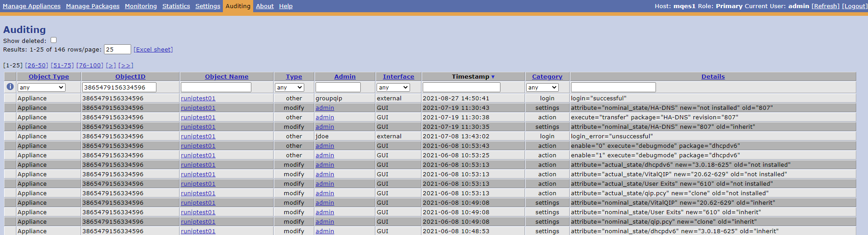This screenshot has width=868, height=235.
Task: Open runiptest01 link in first row
Action: point(198,98)
